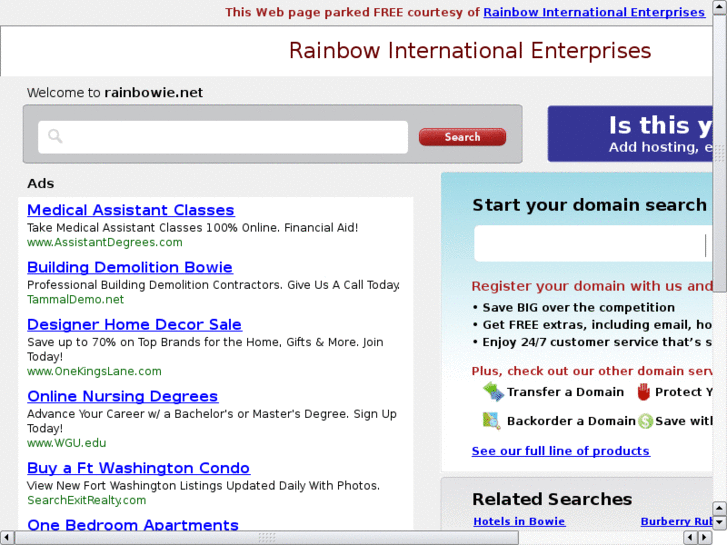Viewport: 727px width, 545px height.
Task: Click www.OneKingsLane.com URL text
Action: [x=94, y=371]
